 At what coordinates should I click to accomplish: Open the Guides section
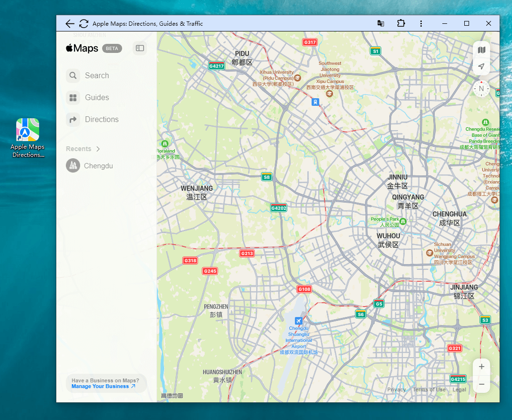pyautogui.click(x=73, y=98)
